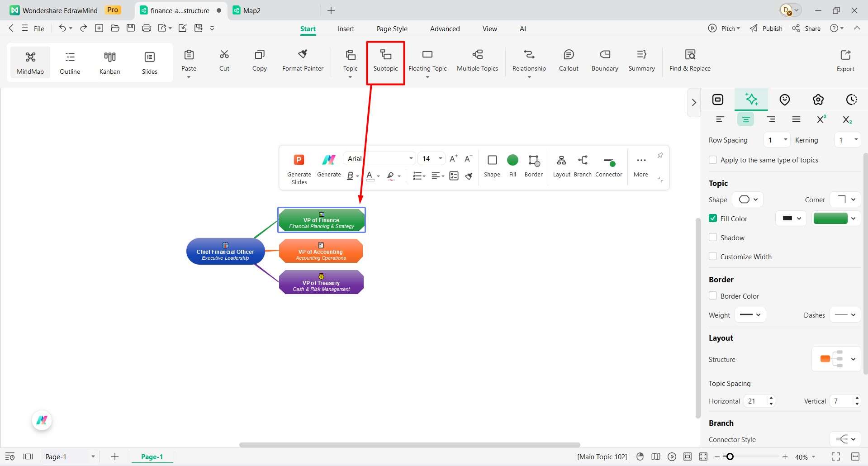Enable Customize Width checkbox
Image resolution: width=868 pixels, height=466 pixels.
(x=713, y=256)
